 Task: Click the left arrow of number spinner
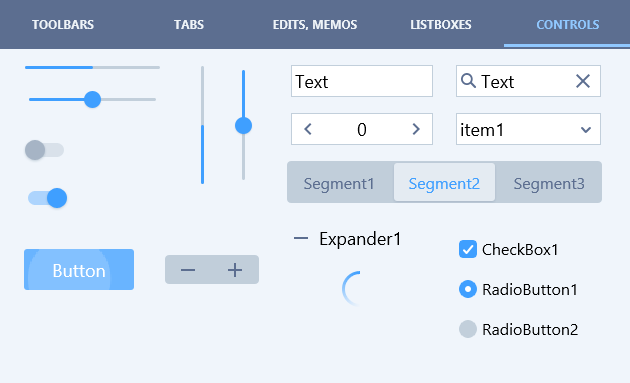[308, 129]
